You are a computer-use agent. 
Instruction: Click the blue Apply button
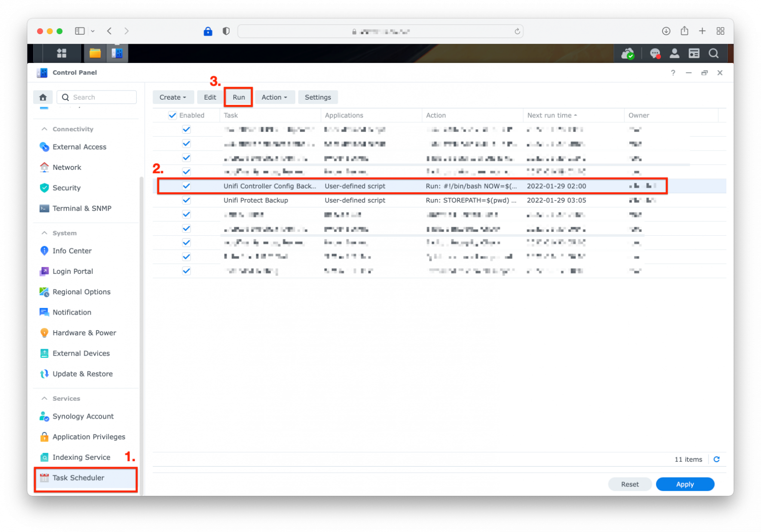point(685,484)
